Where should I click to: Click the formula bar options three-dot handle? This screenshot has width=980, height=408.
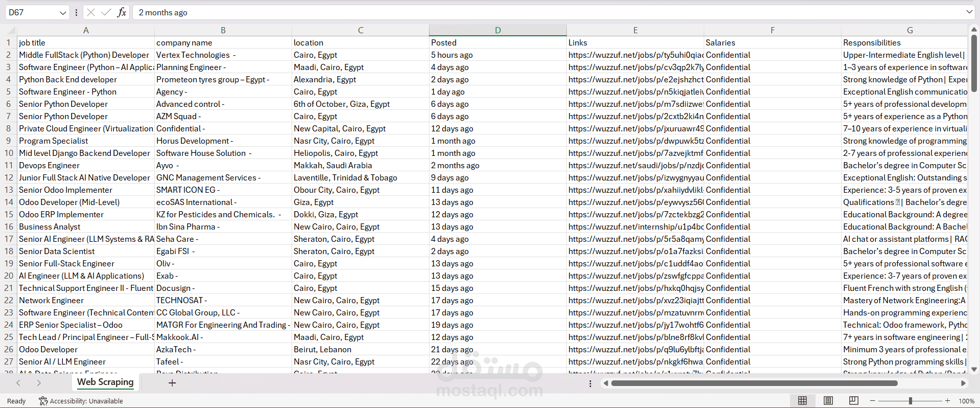[x=76, y=12]
